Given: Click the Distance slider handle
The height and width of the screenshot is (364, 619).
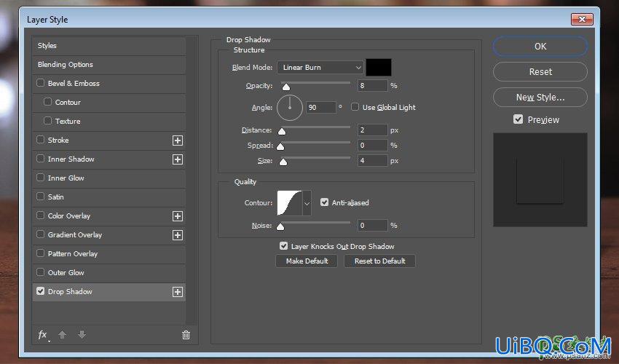Looking at the screenshot, I should 282,132.
